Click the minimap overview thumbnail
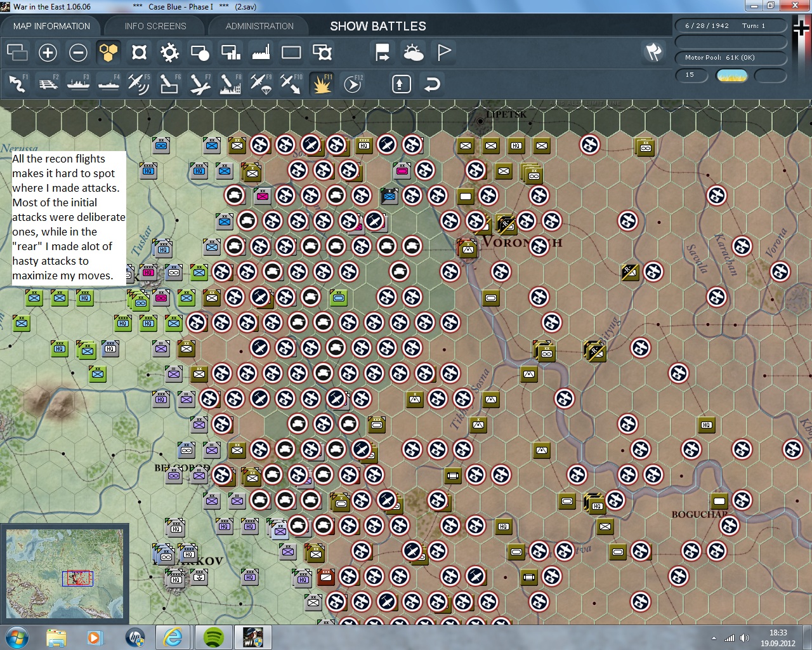812x650 pixels. [64, 574]
